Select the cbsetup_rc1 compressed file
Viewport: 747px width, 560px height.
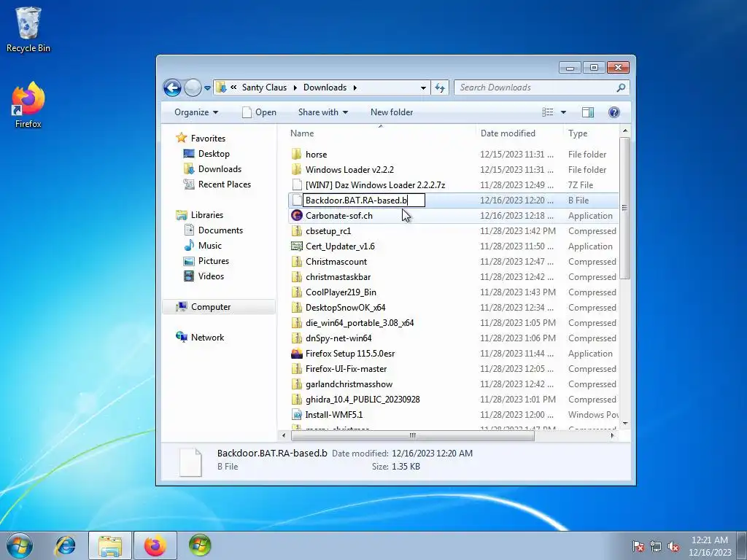click(328, 231)
